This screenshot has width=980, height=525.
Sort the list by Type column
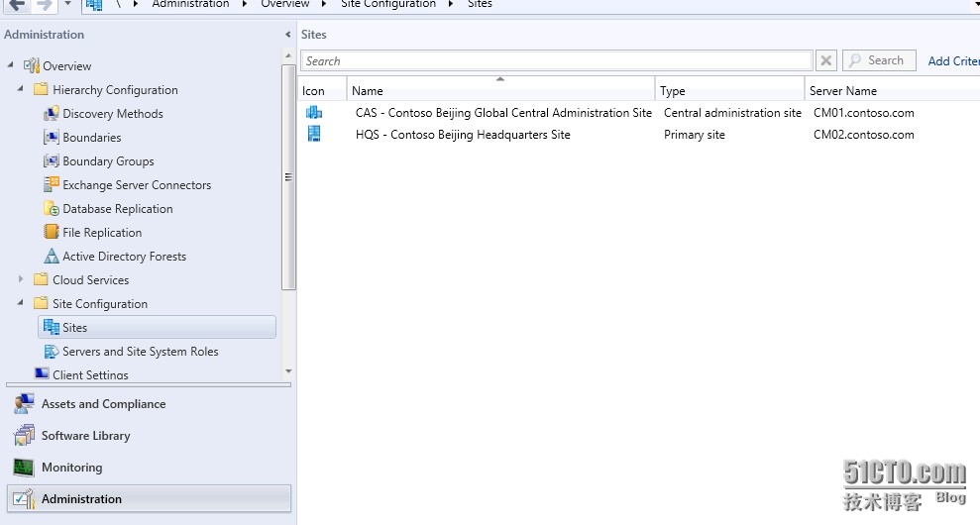tap(730, 90)
